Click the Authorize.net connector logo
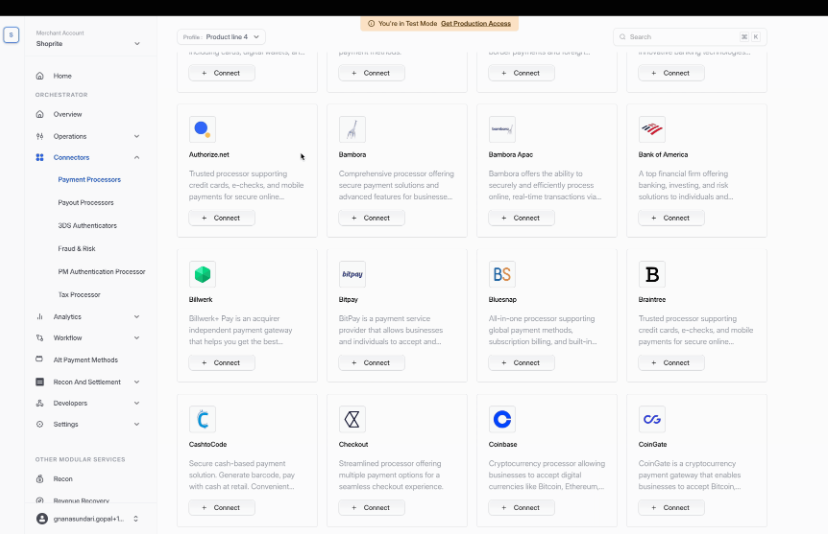Screen dimensions: 831x535 point(202,129)
